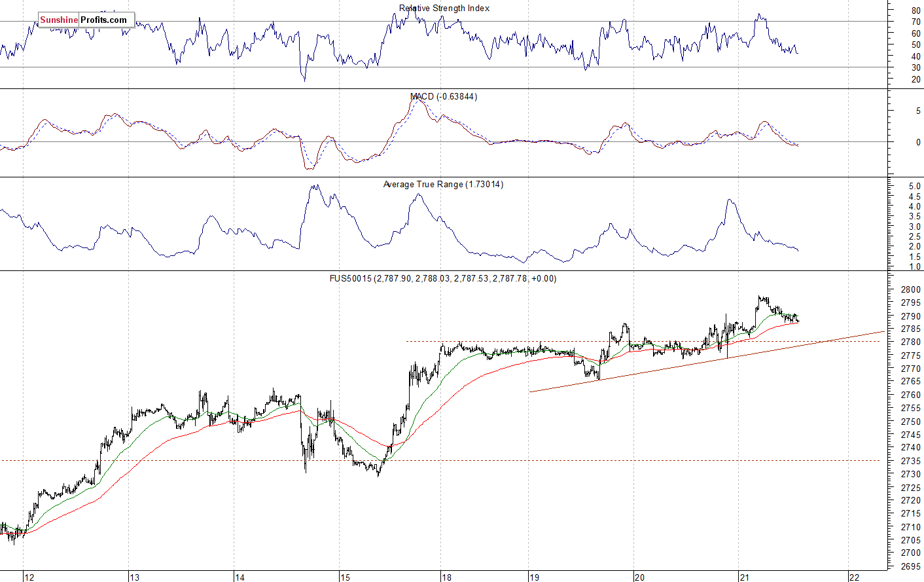
Task: Click the RSI axis value 70
Action: tap(915, 22)
